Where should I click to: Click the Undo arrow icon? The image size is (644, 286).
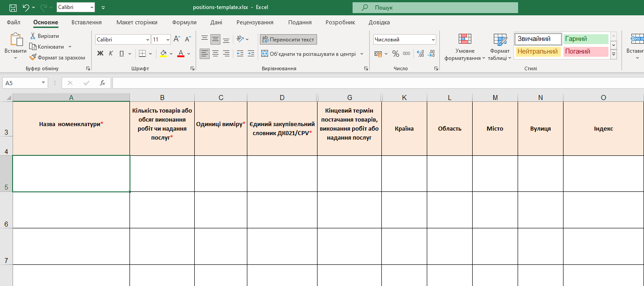click(x=26, y=8)
